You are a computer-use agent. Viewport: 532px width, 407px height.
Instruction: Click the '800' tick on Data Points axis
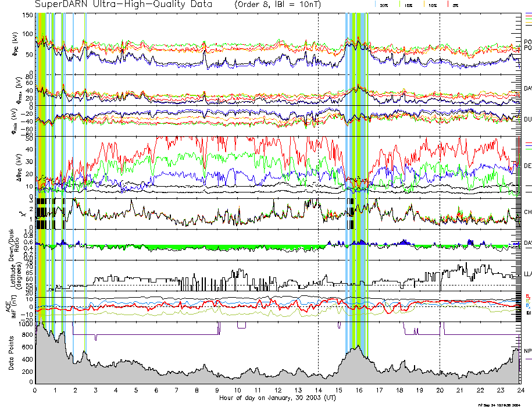point(28,334)
